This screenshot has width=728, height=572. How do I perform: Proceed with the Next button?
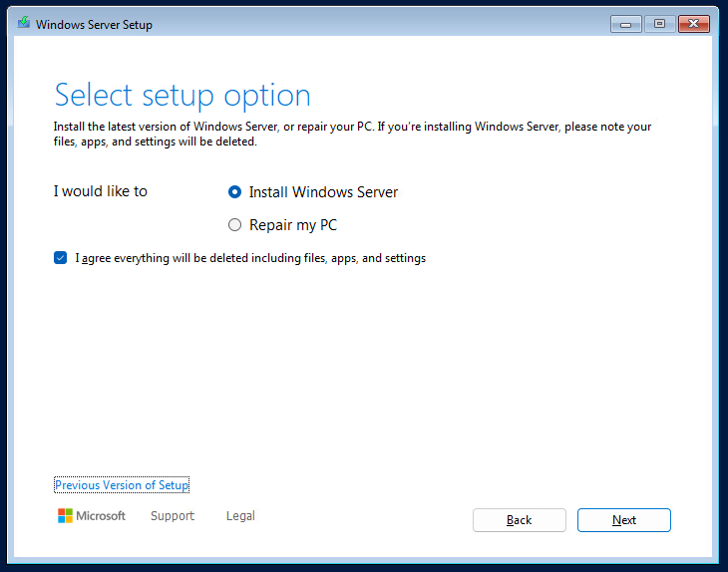tap(623, 520)
